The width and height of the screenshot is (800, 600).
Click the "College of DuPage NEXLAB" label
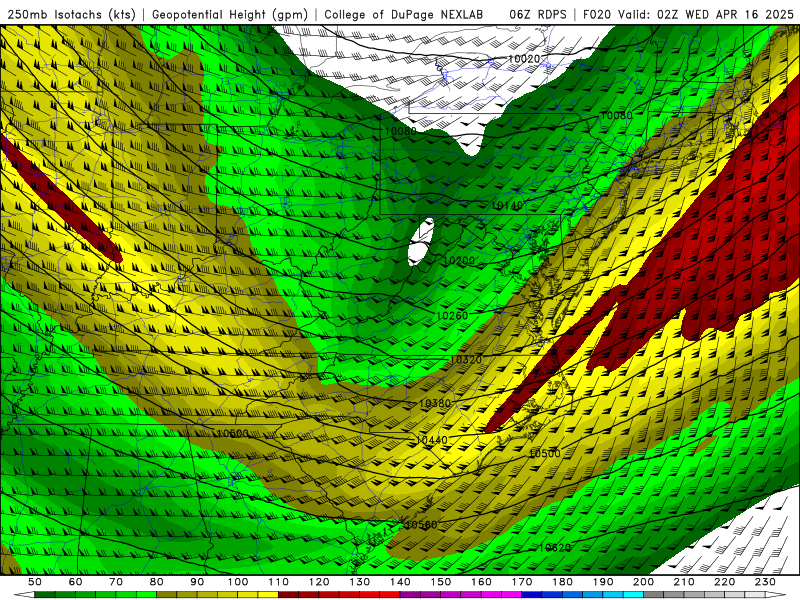click(404, 15)
